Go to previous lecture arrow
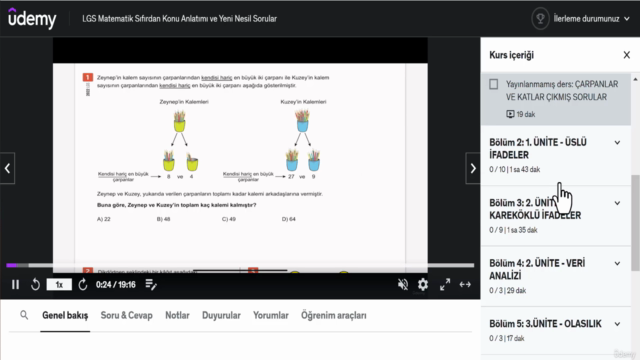This screenshot has height=360, width=640. tap(7, 168)
